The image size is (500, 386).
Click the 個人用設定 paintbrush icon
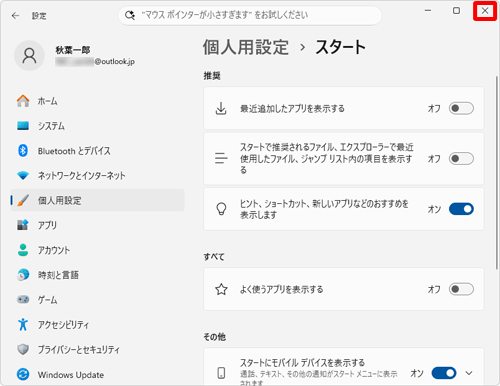23,200
